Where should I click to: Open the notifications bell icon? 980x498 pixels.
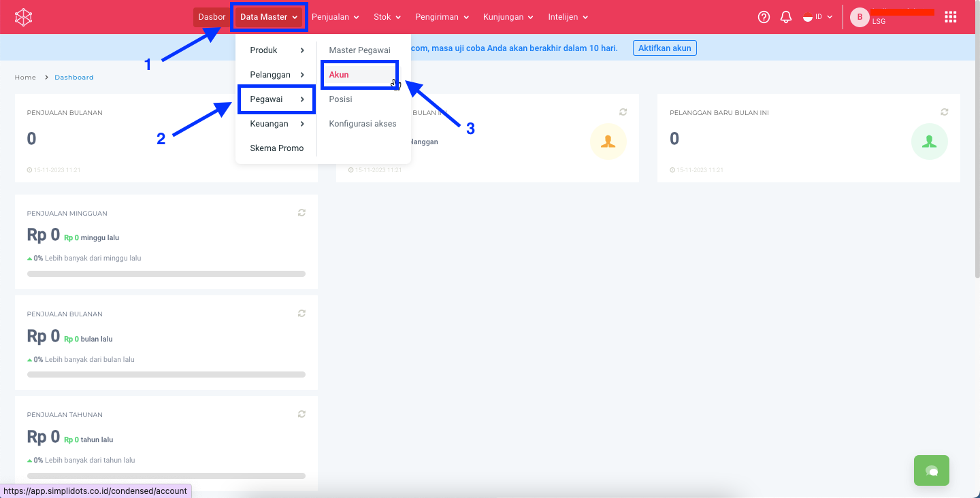pyautogui.click(x=786, y=18)
